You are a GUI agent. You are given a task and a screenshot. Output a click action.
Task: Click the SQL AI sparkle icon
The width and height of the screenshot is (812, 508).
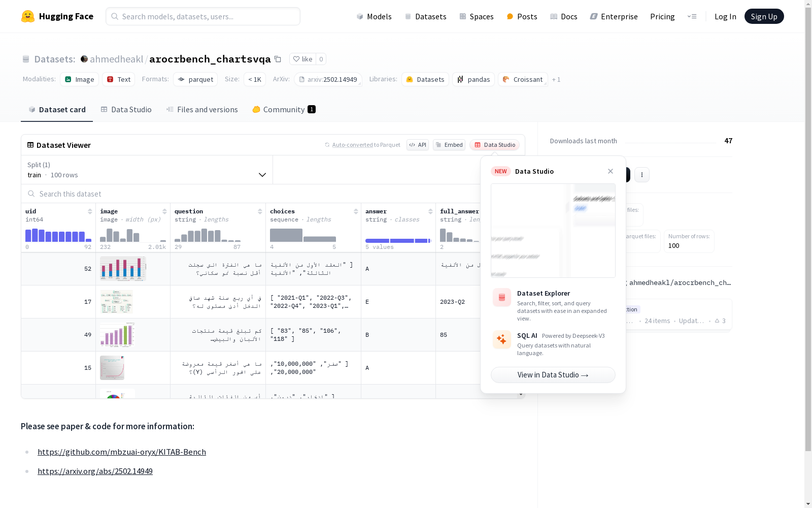pyautogui.click(x=502, y=340)
